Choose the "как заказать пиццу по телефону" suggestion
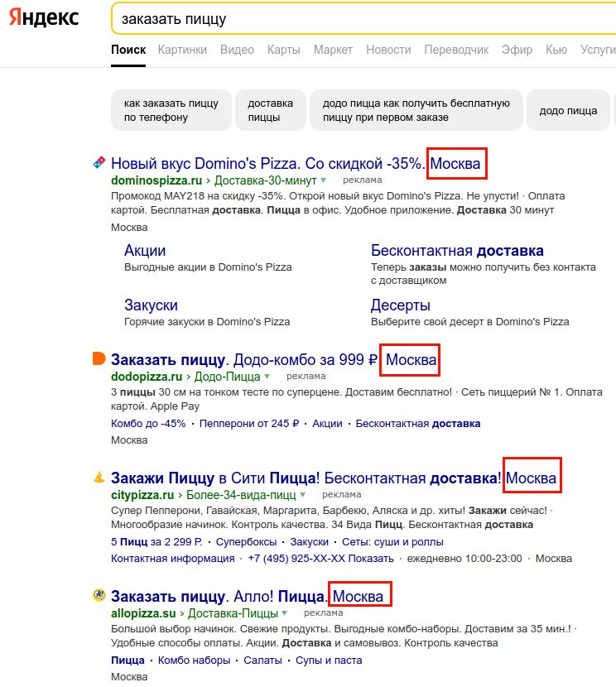 point(171,110)
